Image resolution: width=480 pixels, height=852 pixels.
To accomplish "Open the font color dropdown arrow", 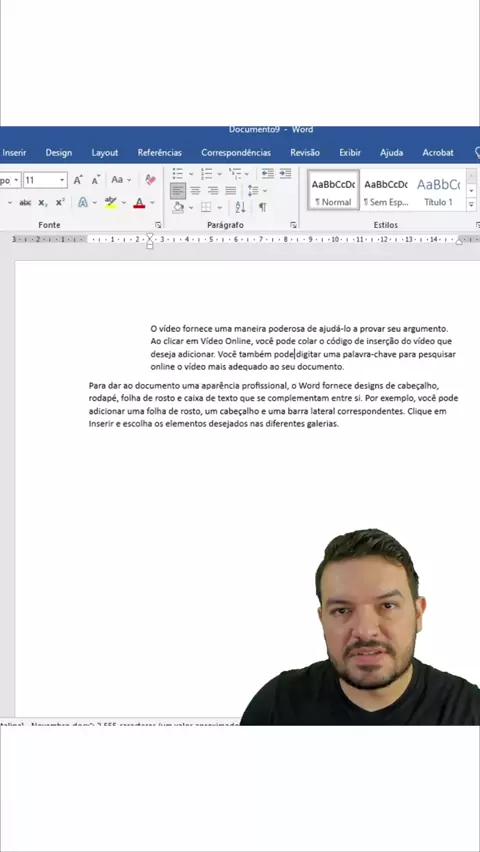I will pyautogui.click(x=152, y=203).
